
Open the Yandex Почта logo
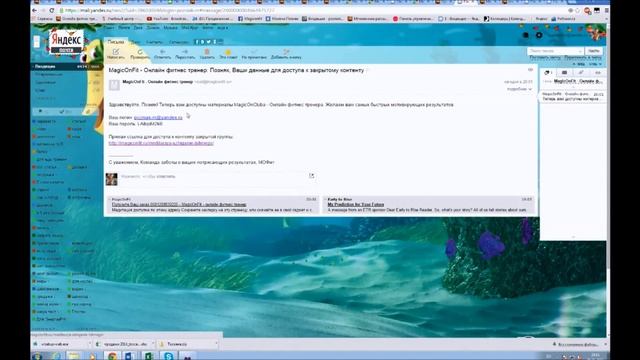click(x=66, y=42)
